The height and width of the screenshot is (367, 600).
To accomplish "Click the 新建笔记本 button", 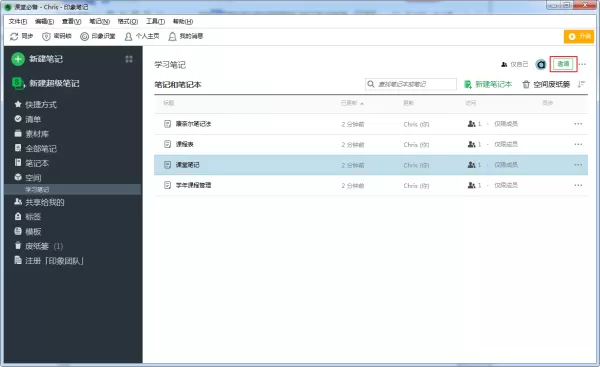I will [x=488, y=84].
